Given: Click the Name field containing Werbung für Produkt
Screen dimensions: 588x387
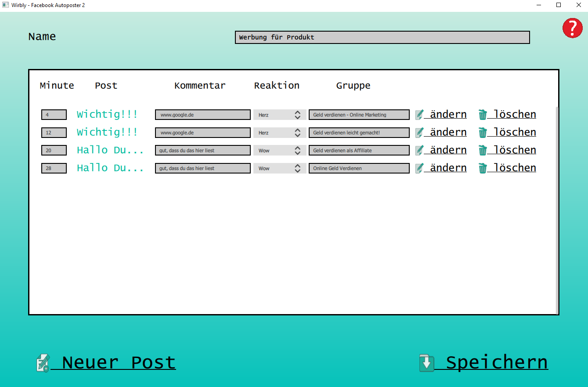Looking at the screenshot, I should 382,37.
